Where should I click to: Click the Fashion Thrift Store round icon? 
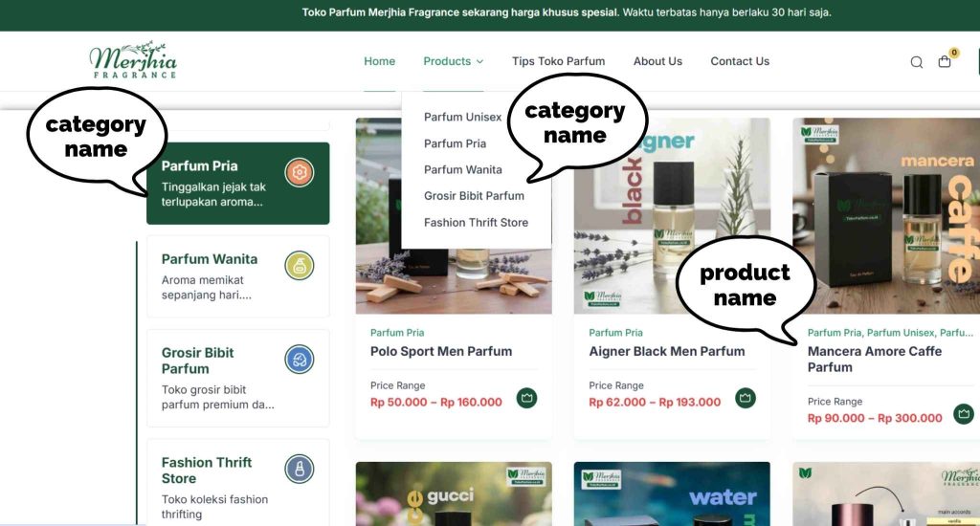(300, 470)
